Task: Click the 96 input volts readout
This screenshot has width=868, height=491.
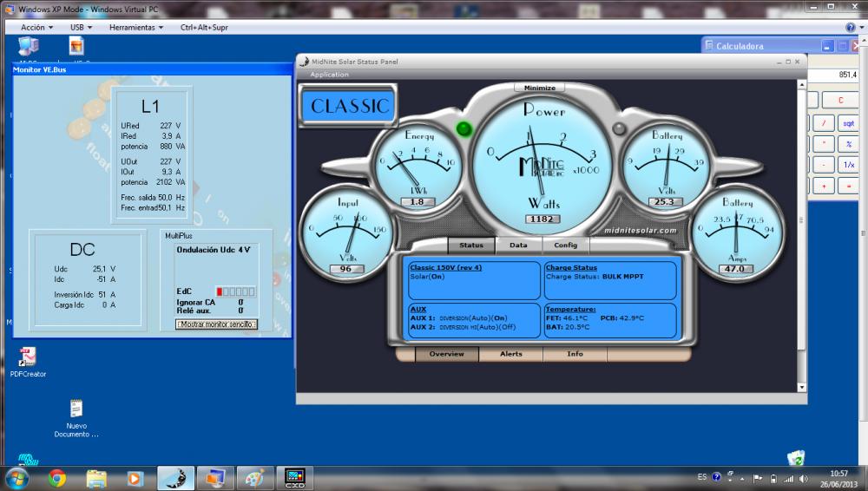Action: 346,268
